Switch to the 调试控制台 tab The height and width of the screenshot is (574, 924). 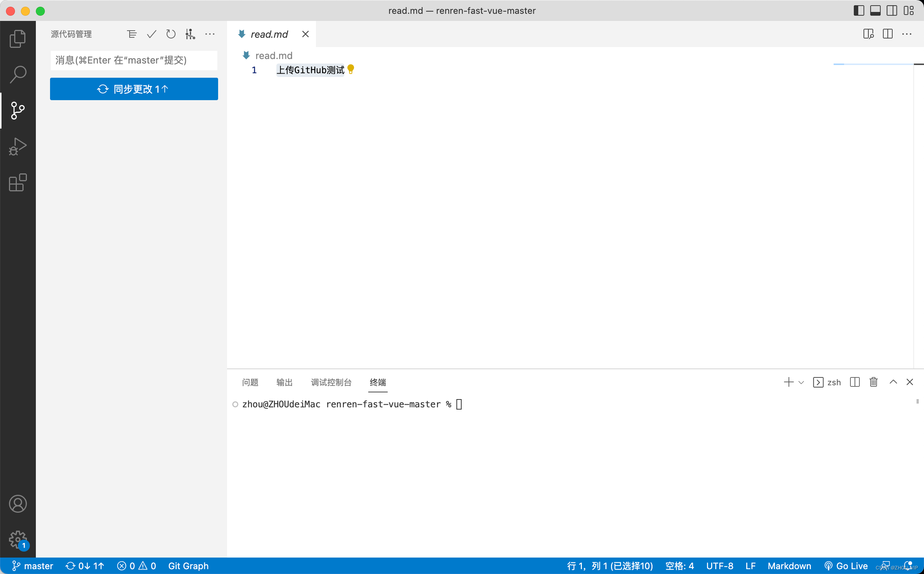(331, 382)
